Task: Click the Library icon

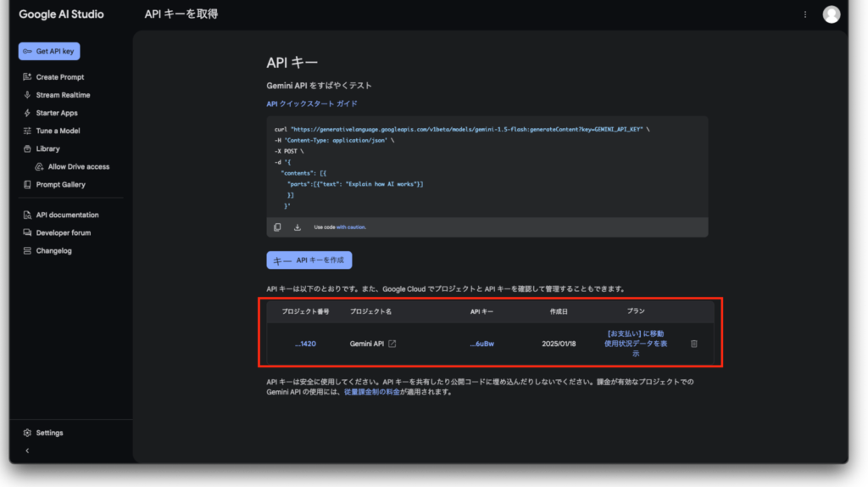Action: coord(27,148)
